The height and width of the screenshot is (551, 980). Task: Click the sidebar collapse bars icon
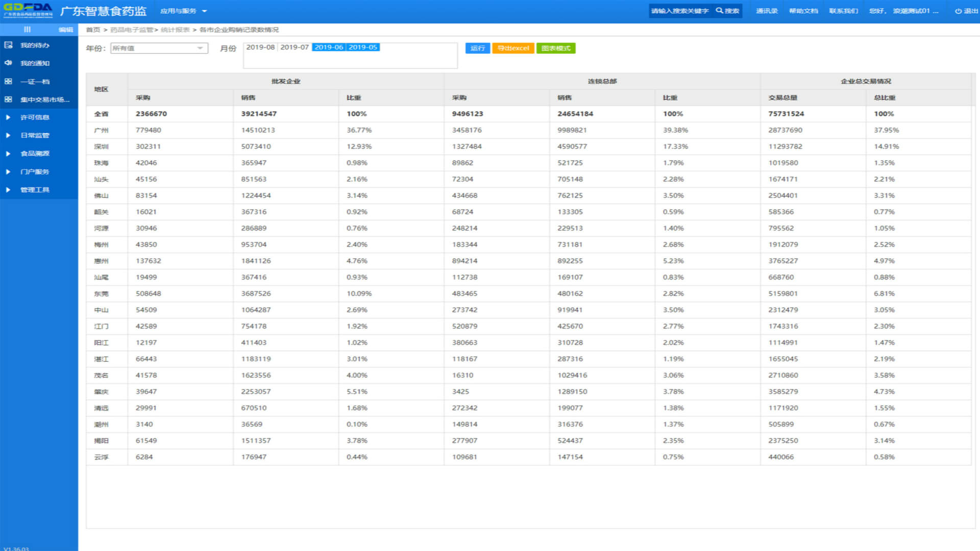[x=27, y=30]
